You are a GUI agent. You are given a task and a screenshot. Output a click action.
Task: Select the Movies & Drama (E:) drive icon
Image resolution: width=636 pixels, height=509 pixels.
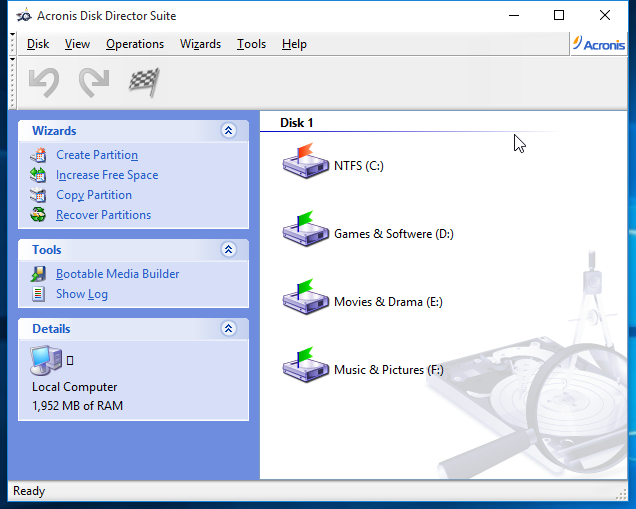pos(305,297)
